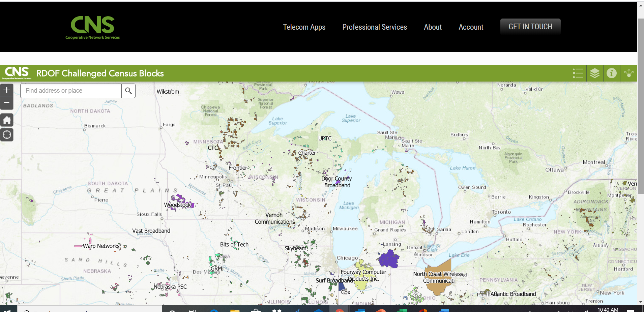The height and width of the screenshot is (312, 644).
Task: Click the address search magnifier icon
Action: click(x=128, y=91)
